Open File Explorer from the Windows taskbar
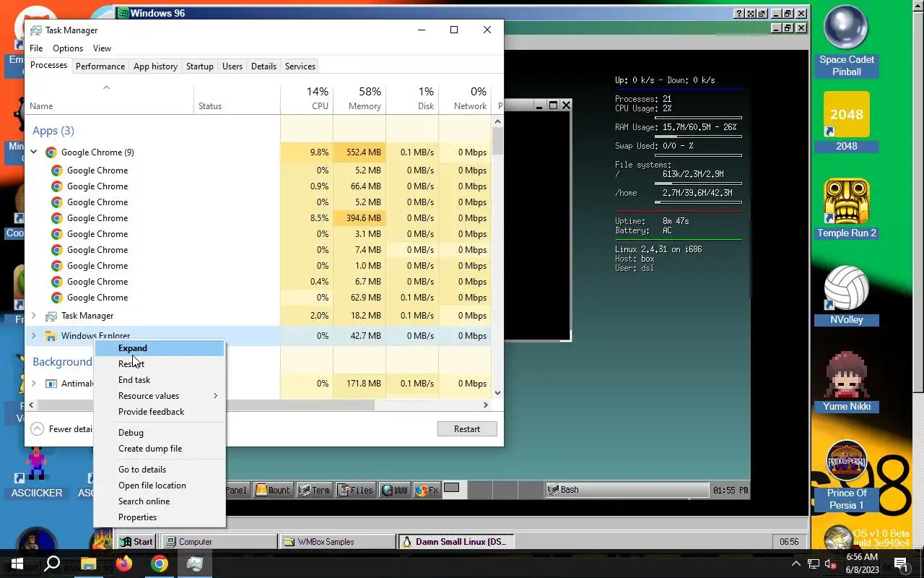Viewport: 924px width, 578px height. (x=88, y=564)
